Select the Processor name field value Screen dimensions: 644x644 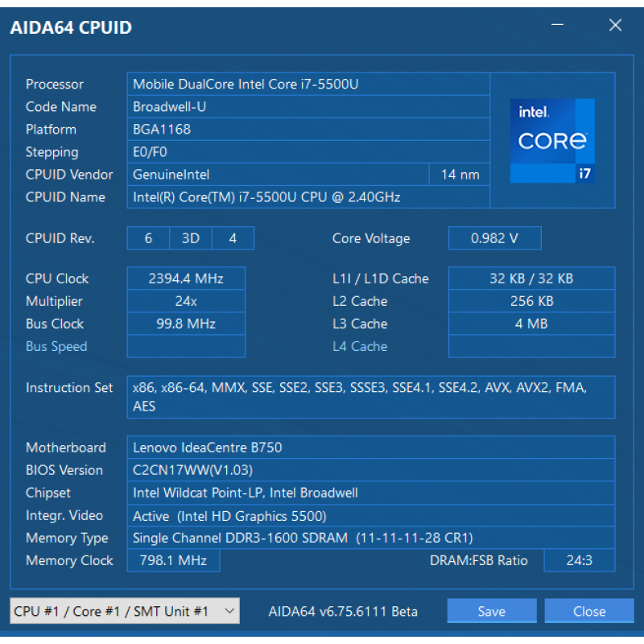[x=308, y=85]
